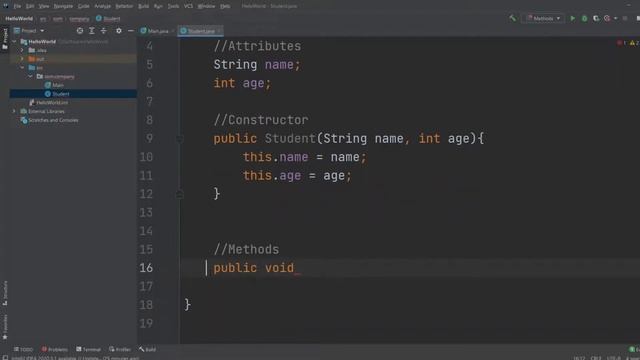
Task: Open the Profiler tool window
Action: tap(120, 349)
